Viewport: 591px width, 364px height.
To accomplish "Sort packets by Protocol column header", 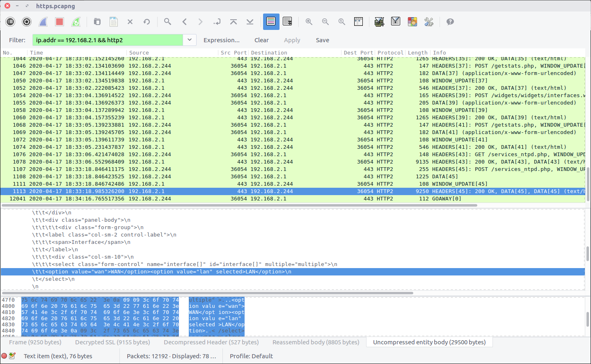I will (x=390, y=52).
